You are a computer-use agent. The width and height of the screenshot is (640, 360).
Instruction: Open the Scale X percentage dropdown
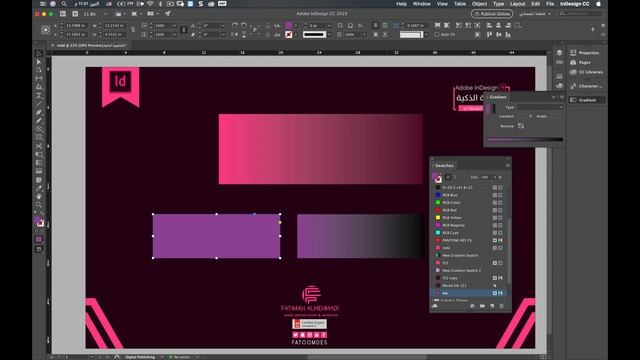tap(175, 25)
